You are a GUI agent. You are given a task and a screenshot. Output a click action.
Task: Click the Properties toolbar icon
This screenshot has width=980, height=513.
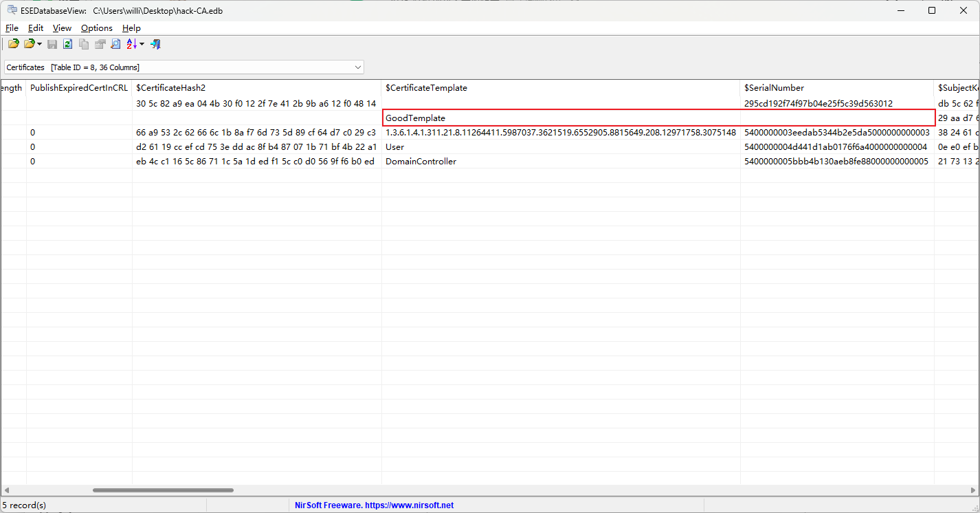coord(100,44)
